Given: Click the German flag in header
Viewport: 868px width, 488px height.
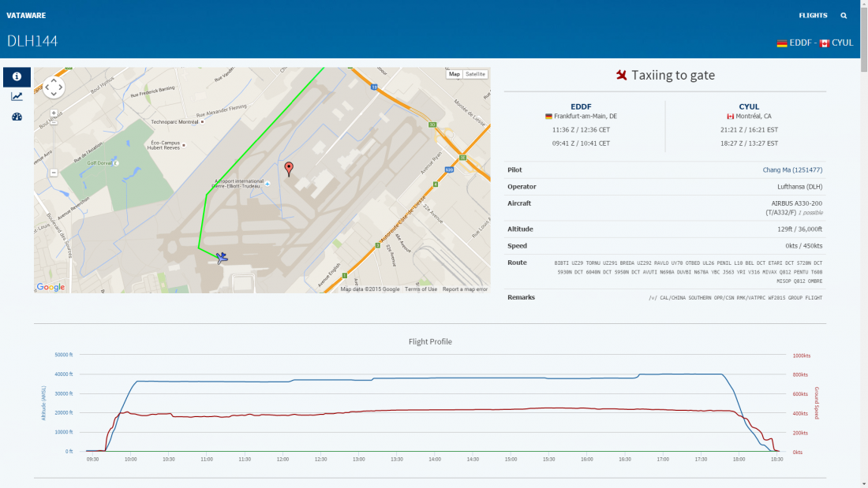Looking at the screenshot, I should pos(782,43).
